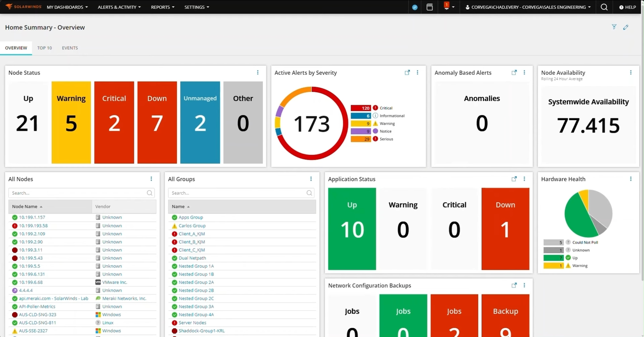Open the Node Status widget options menu

pos(258,72)
